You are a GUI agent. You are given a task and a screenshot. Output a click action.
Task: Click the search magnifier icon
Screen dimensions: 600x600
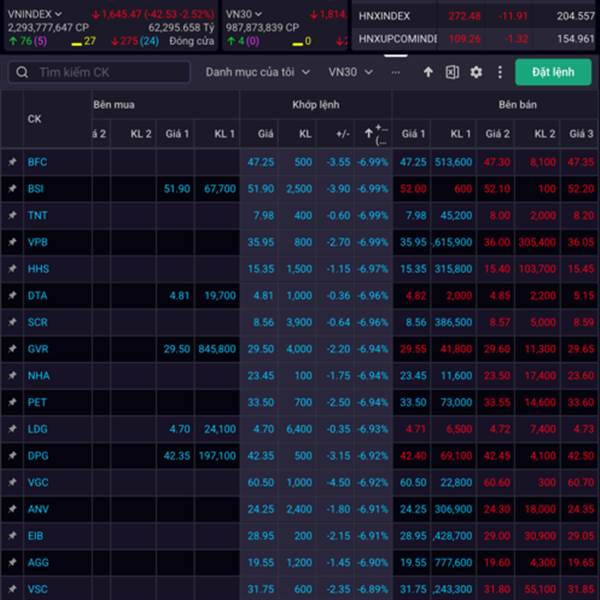coord(22,72)
